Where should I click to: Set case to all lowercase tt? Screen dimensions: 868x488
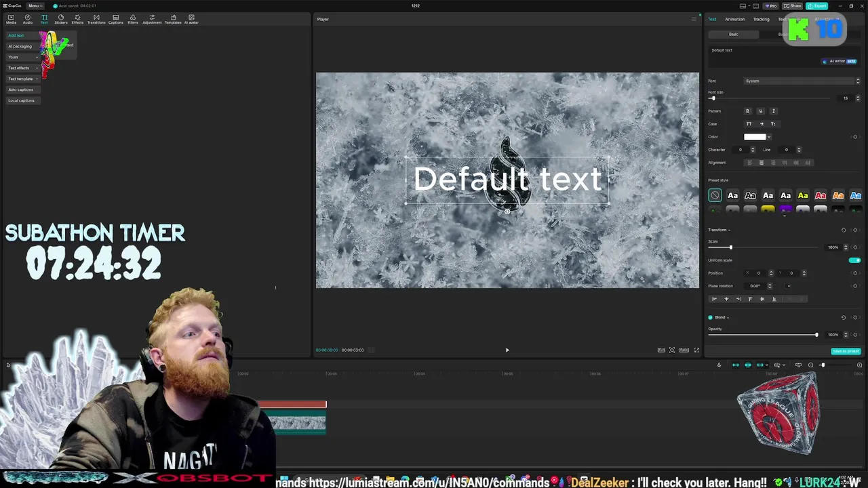(761, 124)
